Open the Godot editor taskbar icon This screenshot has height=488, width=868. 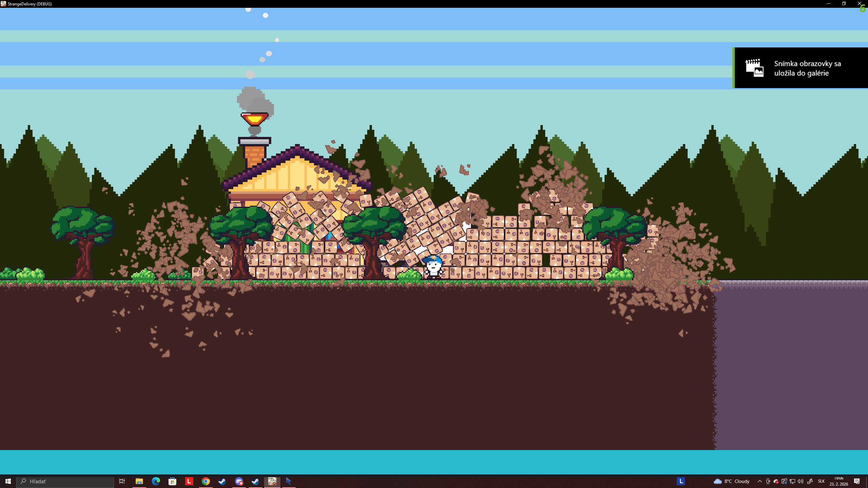pos(289,481)
